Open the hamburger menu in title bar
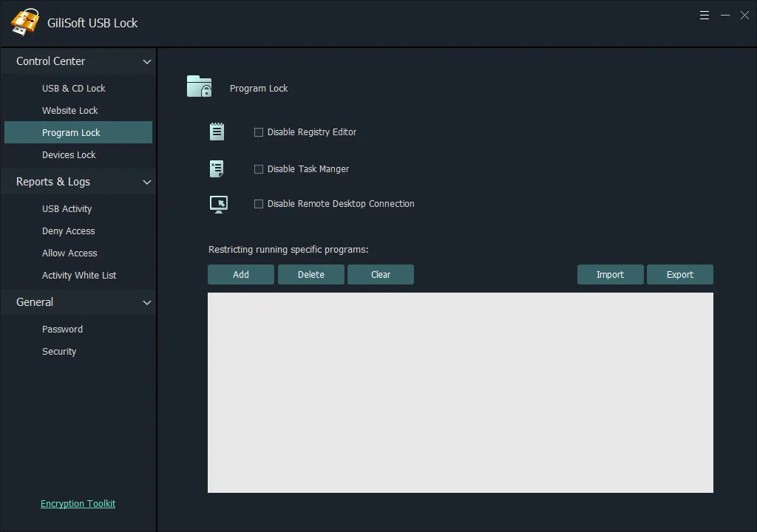Image resolution: width=757 pixels, height=532 pixels. coord(705,16)
